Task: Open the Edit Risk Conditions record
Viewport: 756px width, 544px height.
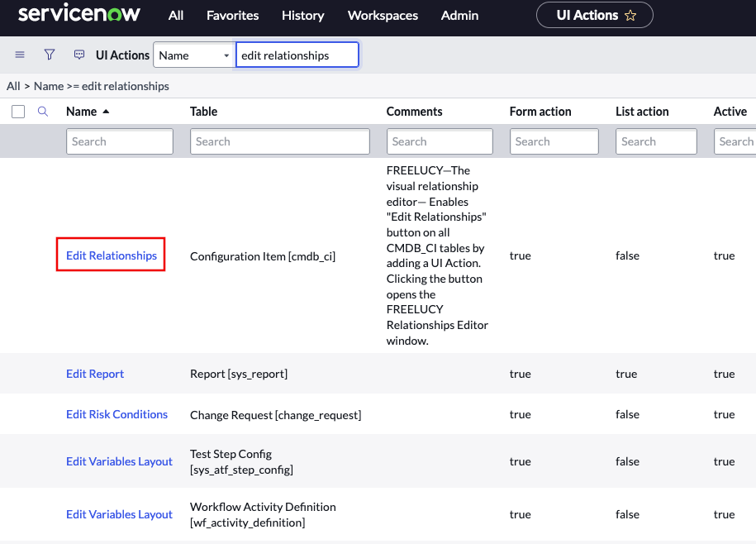Action: [116, 414]
